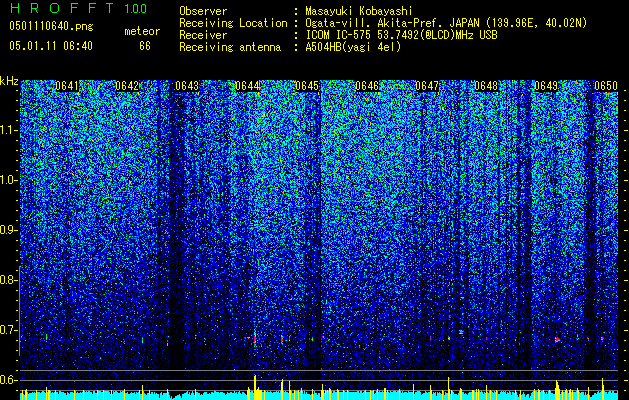Click time marker 0645
Screen dimensions: 629x400
tap(307, 86)
